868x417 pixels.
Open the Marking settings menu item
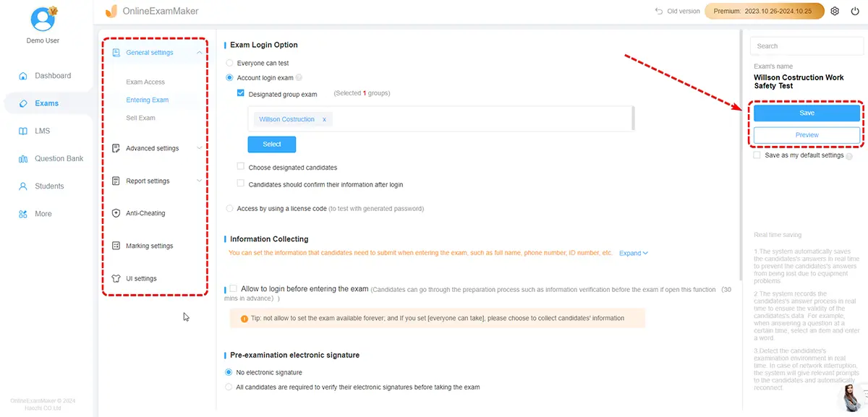(x=149, y=246)
